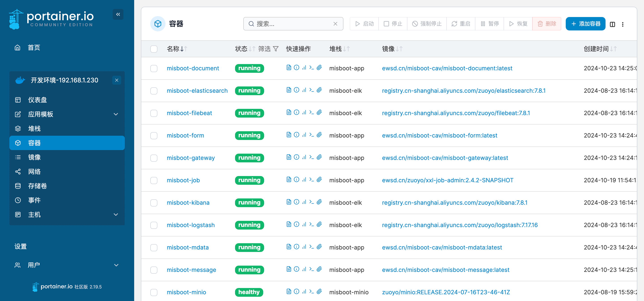Open console for misboot-form
The width and height of the screenshot is (644, 301).
pyautogui.click(x=311, y=135)
